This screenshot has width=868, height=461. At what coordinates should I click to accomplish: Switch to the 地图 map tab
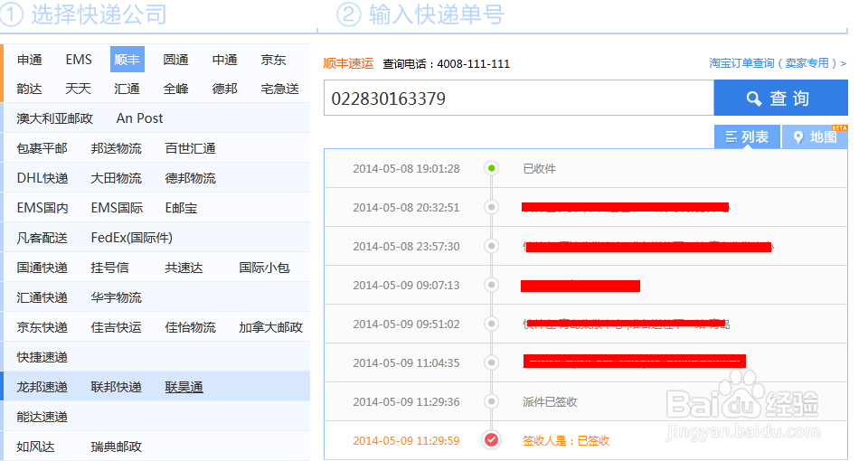pos(815,136)
